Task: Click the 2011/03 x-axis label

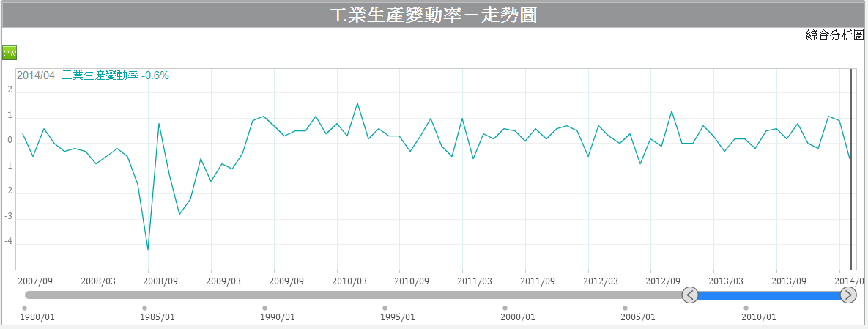Action: (475, 280)
